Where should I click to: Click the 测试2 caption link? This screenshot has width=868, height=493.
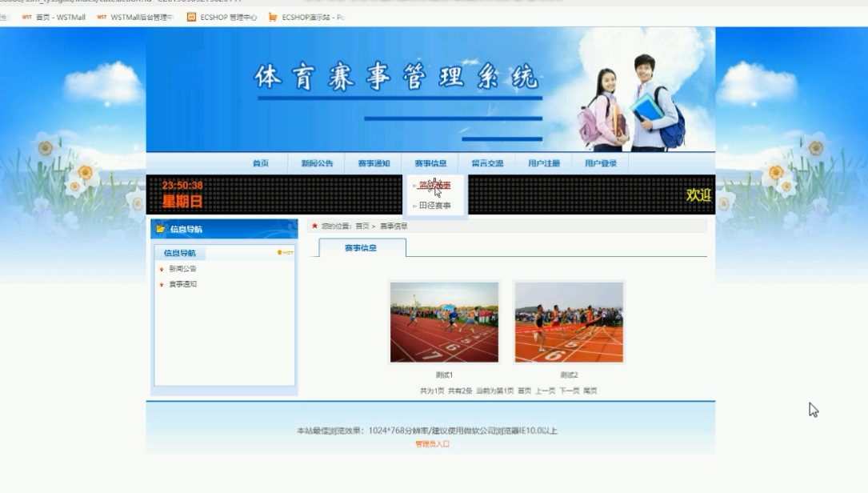(x=569, y=375)
